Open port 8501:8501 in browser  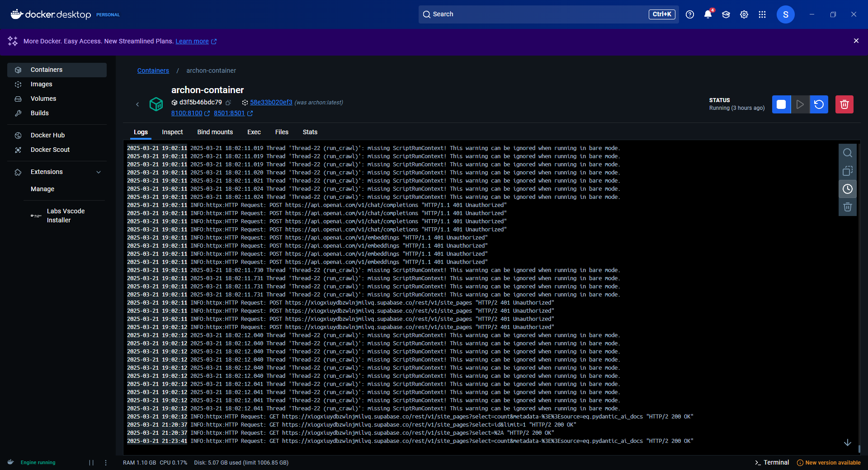(233, 113)
